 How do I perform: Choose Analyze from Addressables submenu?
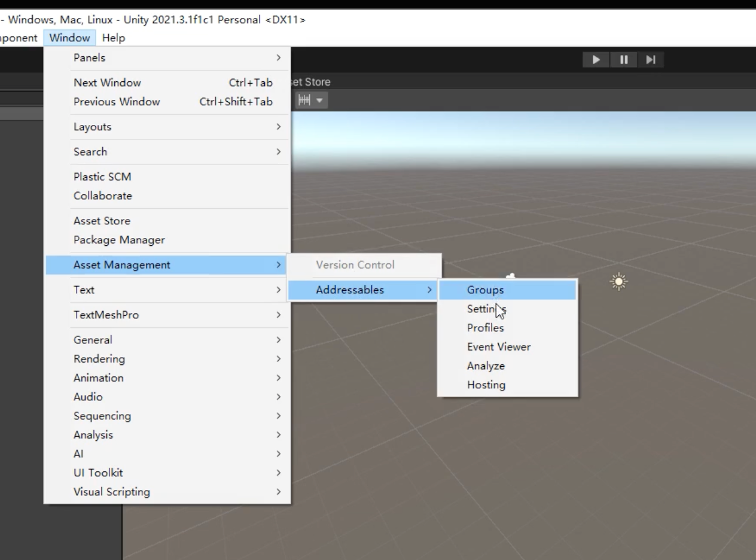click(486, 366)
